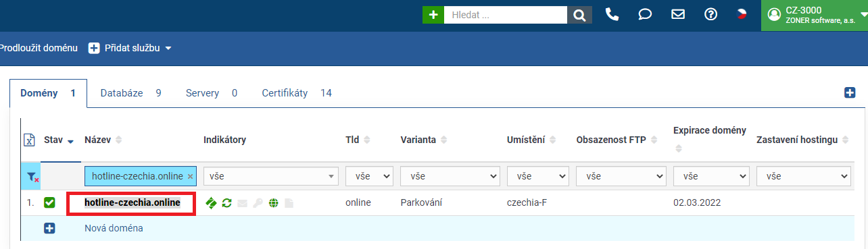The image size is (868, 249).
Task: Switch to the Certifikáty tab
Action: pyautogui.click(x=297, y=93)
